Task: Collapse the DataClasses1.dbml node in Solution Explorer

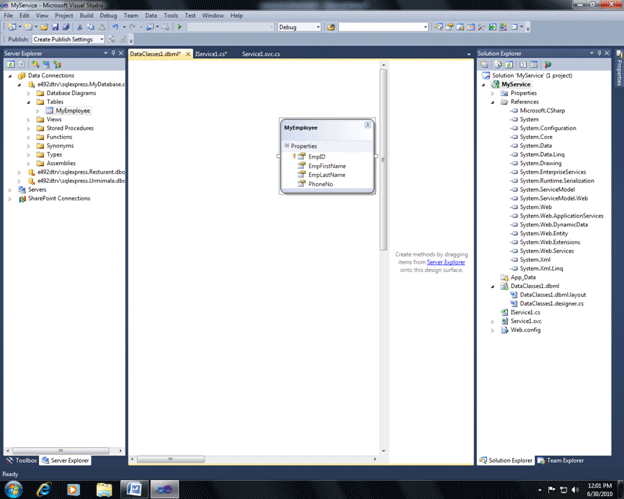Action: [492, 286]
